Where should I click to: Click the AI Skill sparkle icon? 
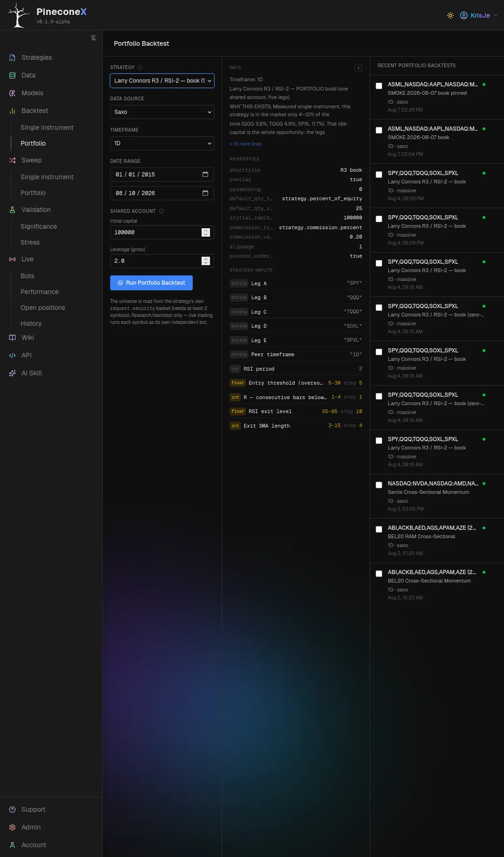pos(13,373)
